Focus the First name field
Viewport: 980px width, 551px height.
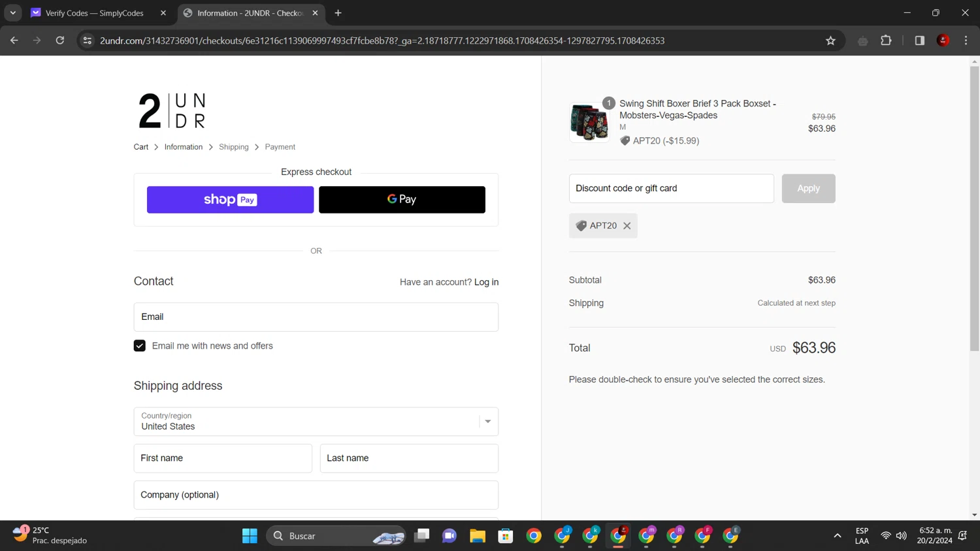coord(223,458)
